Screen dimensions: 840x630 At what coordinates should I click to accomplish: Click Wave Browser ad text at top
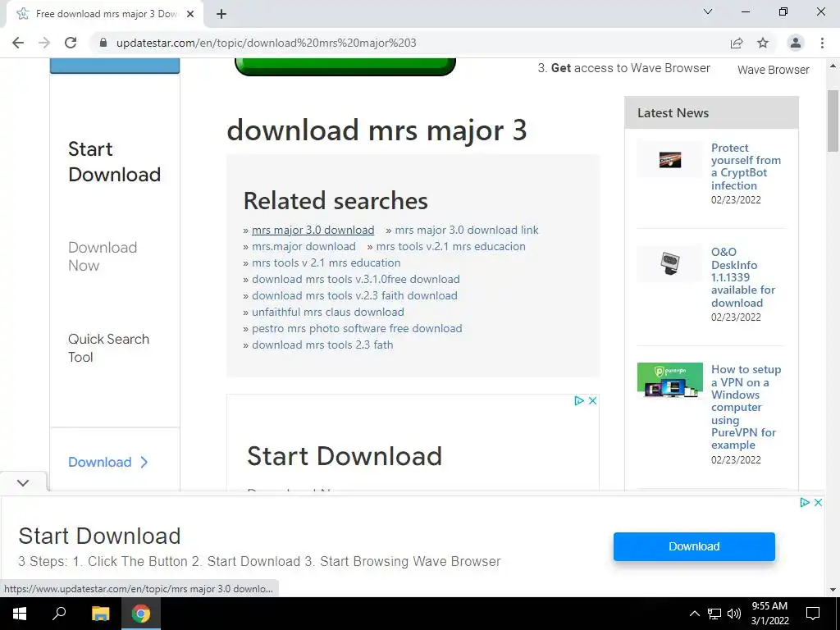click(x=773, y=70)
